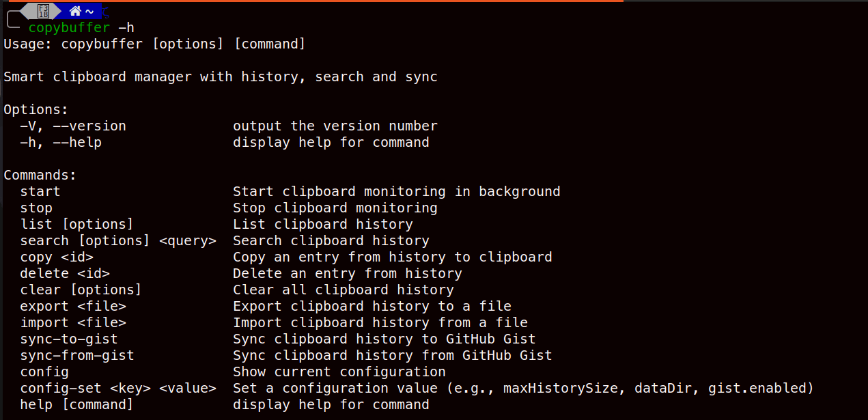
Task: Click the 'delete <id>' command
Action: coord(65,274)
